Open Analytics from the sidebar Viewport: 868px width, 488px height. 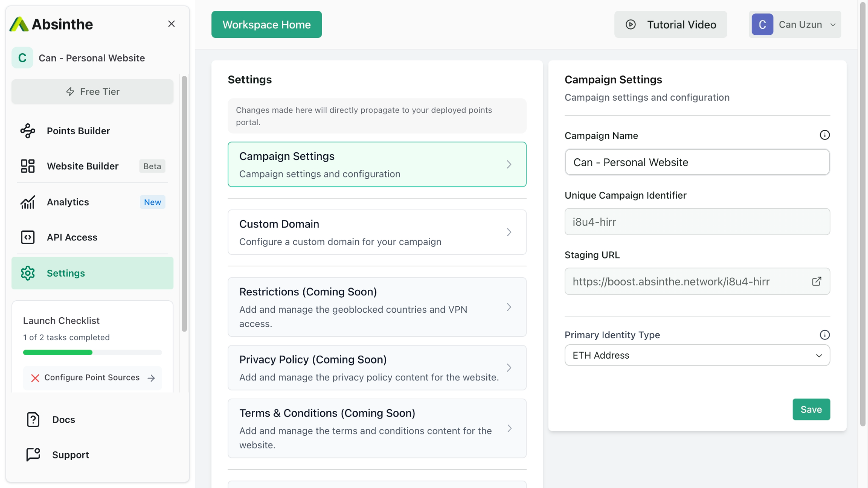68,202
